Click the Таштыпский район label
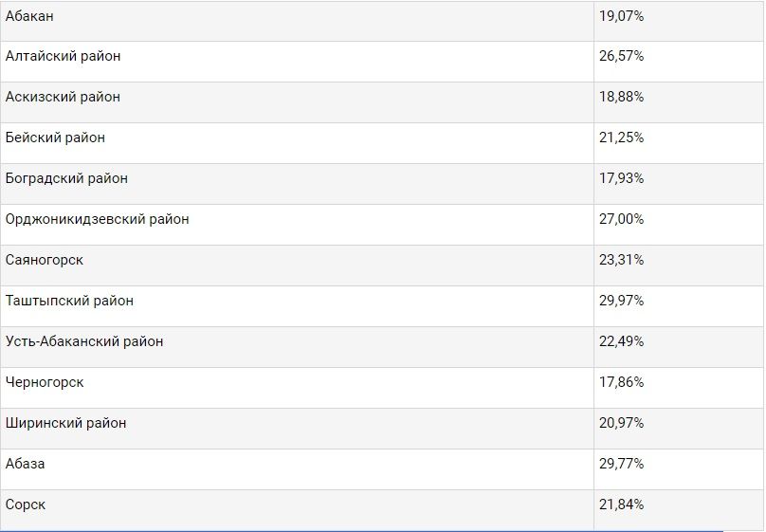This screenshot has height=532, width=766. point(69,301)
